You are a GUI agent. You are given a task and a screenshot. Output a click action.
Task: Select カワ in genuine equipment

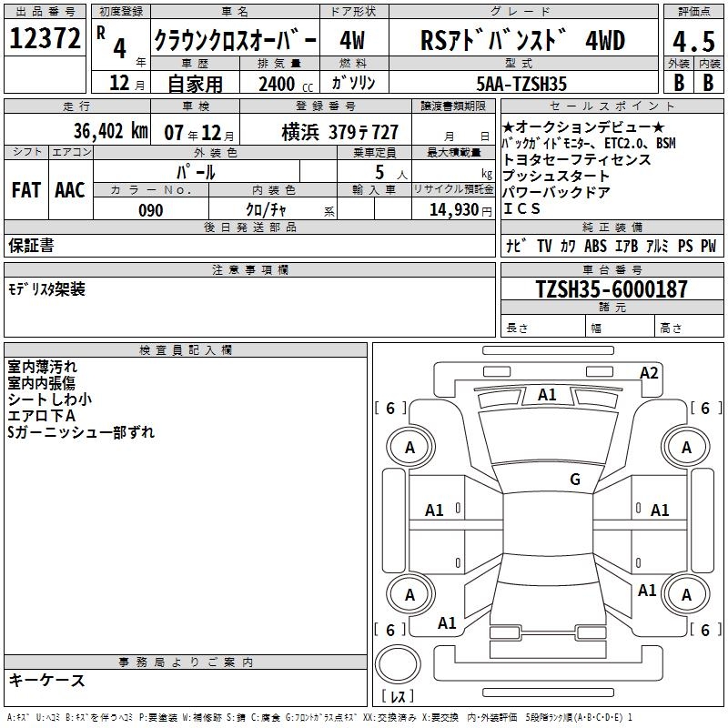568,246
